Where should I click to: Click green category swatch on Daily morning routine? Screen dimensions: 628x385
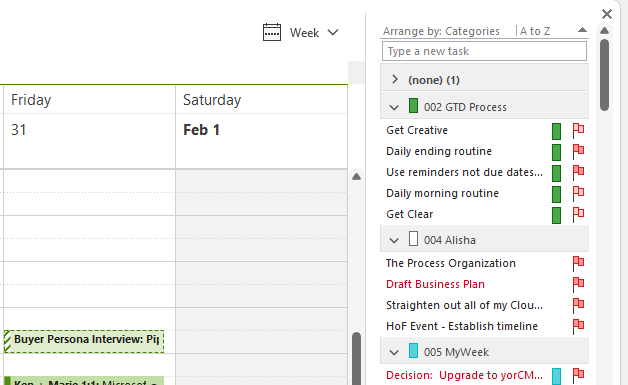[556, 194]
